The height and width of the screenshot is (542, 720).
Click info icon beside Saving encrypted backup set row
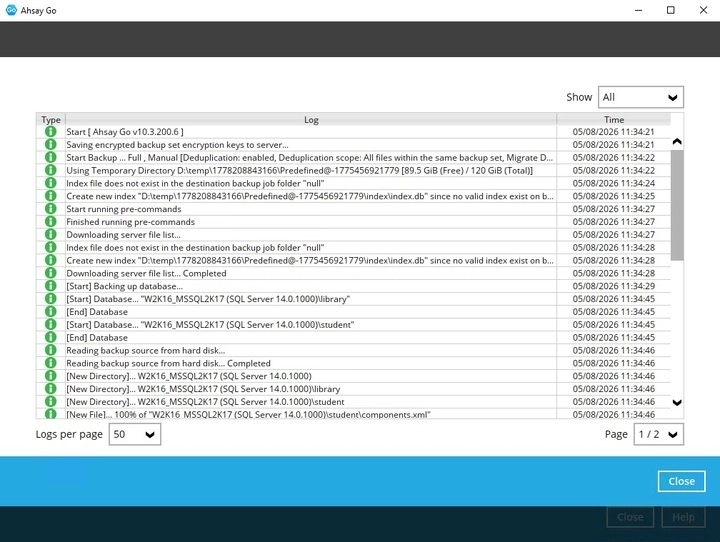51,145
